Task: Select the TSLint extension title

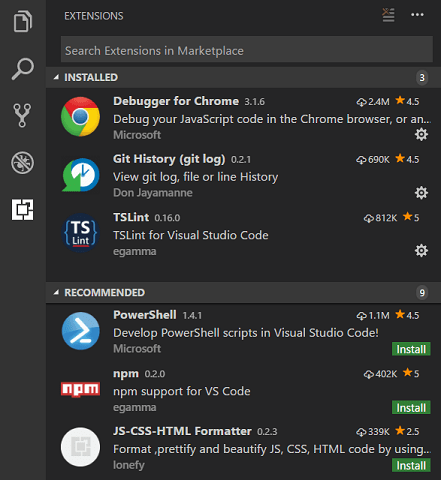Action: tap(131, 217)
